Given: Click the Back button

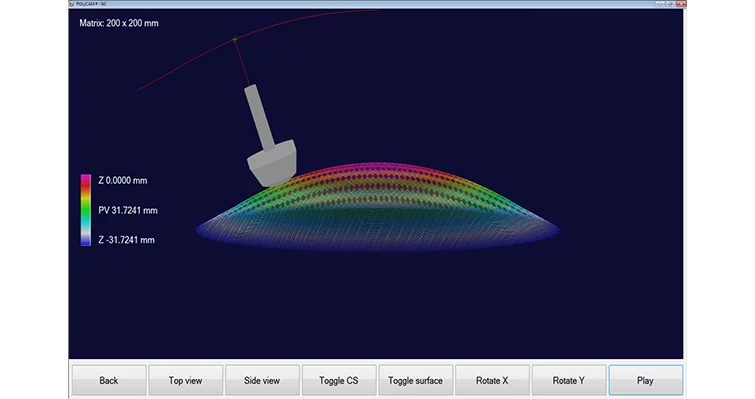Looking at the screenshot, I should 109,380.
